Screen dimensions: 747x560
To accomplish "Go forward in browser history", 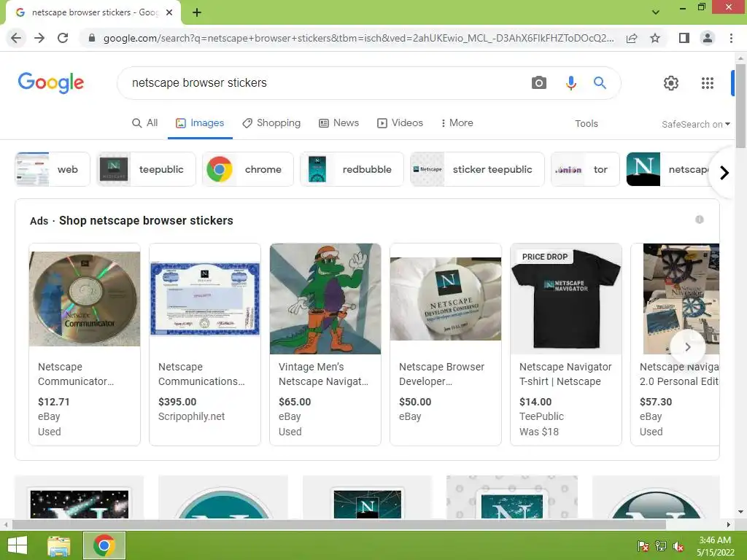I will coord(39,38).
